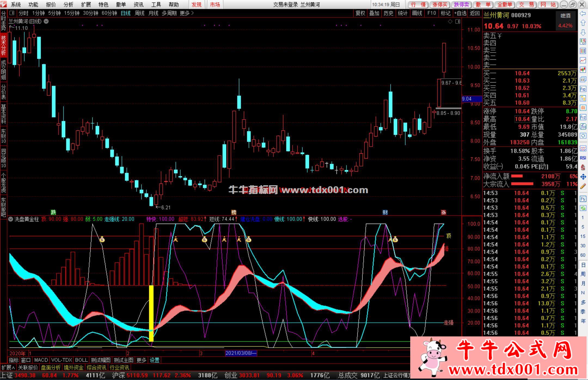The image size is (588, 380).
Task: Switch to the MACD indicator tab
Action: pos(41,360)
